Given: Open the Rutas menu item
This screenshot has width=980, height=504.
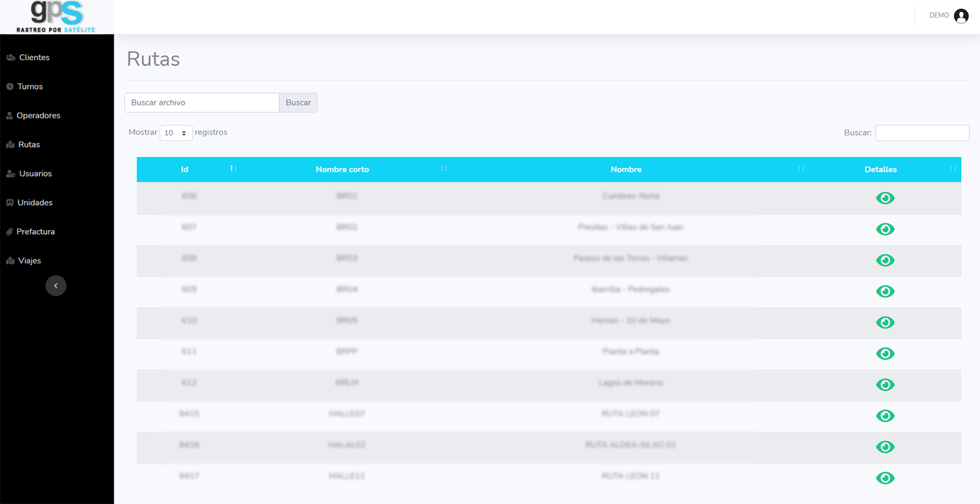Looking at the screenshot, I should pos(29,144).
